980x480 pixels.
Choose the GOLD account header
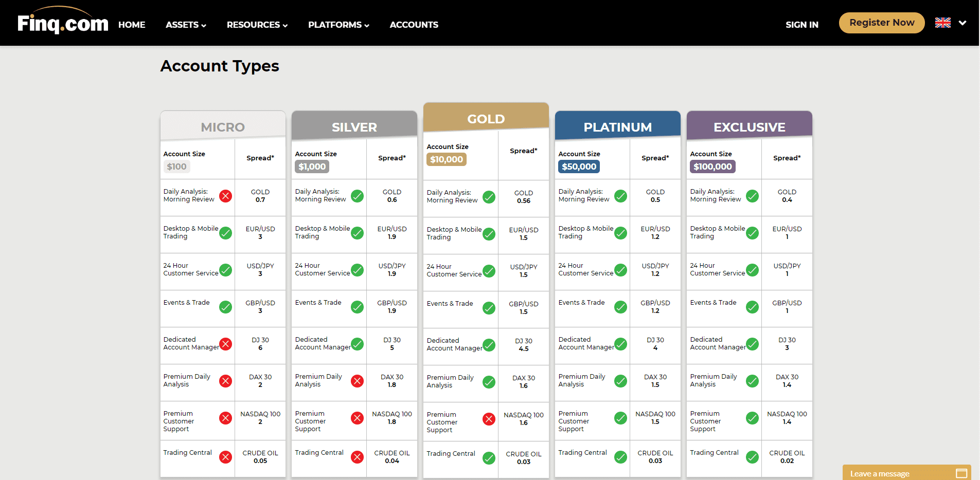tap(486, 118)
